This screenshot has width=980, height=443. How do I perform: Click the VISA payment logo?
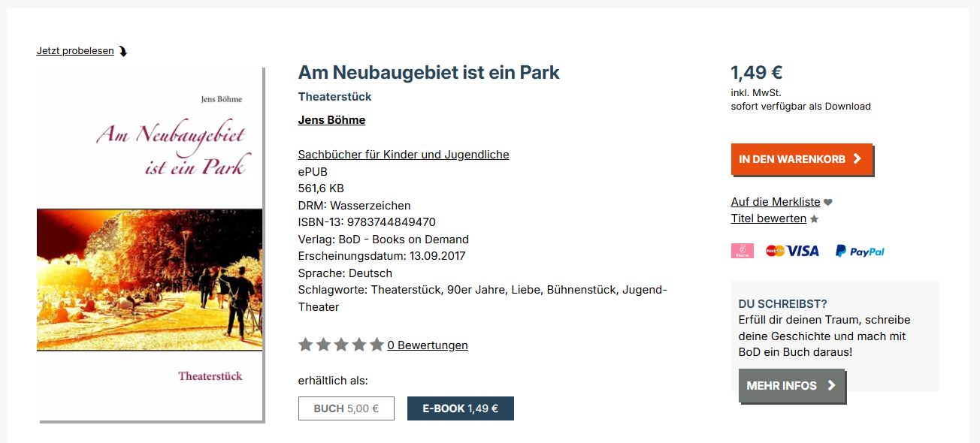803,251
